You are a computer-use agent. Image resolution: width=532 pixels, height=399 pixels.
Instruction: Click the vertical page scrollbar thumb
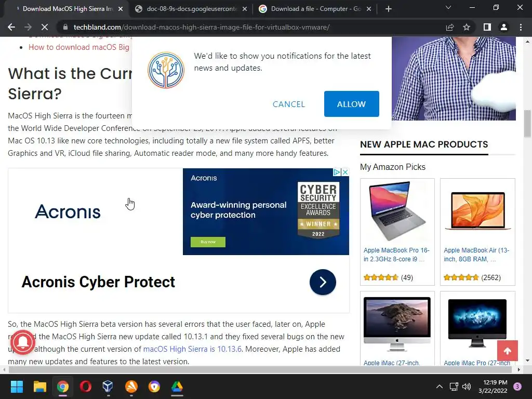coord(527,124)
